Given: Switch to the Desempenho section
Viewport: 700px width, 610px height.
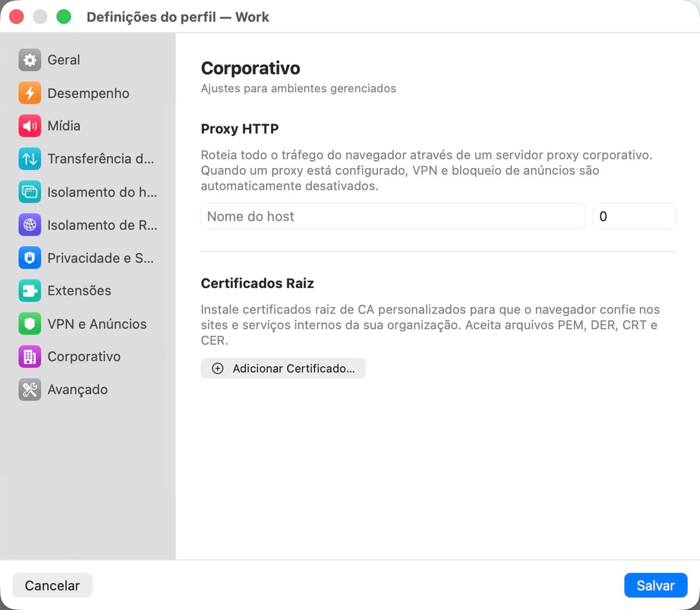Looking at the screenshot, I should point(88,93).
